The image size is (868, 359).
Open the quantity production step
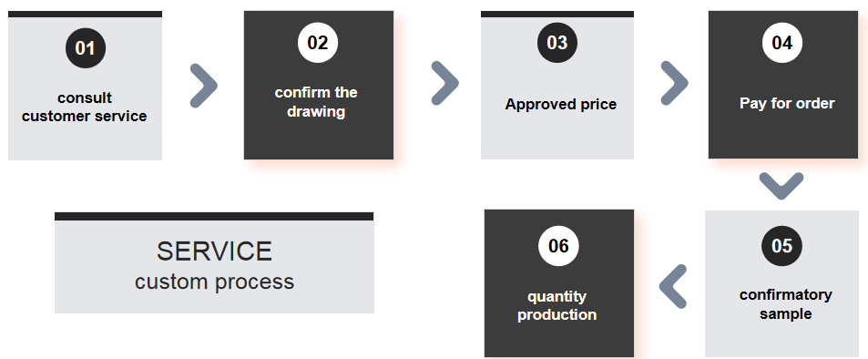[559, 283]
